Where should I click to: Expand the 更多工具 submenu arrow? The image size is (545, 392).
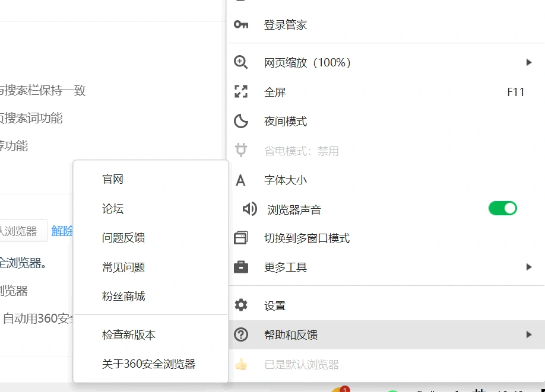pyautogui.click(x=529, y=267)
